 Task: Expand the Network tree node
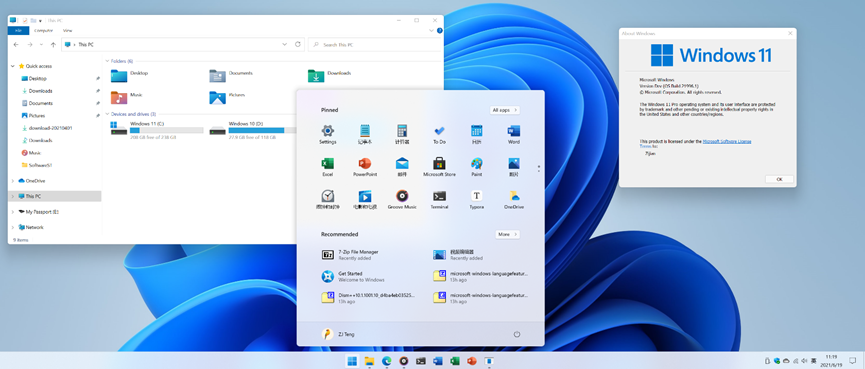(13, 227)
